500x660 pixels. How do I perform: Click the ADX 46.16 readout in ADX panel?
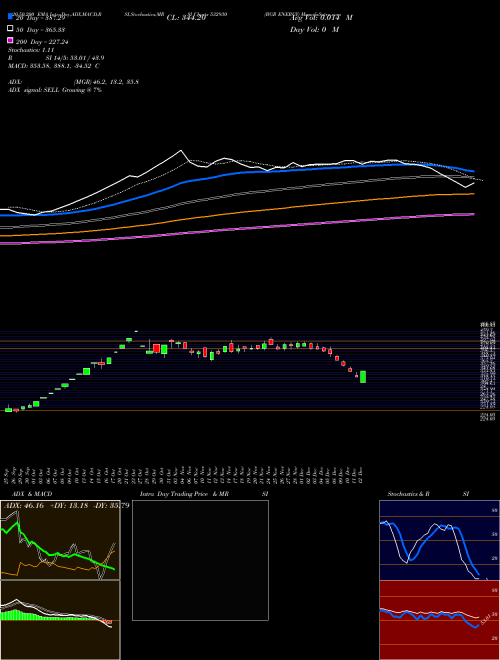click(24, 505)
